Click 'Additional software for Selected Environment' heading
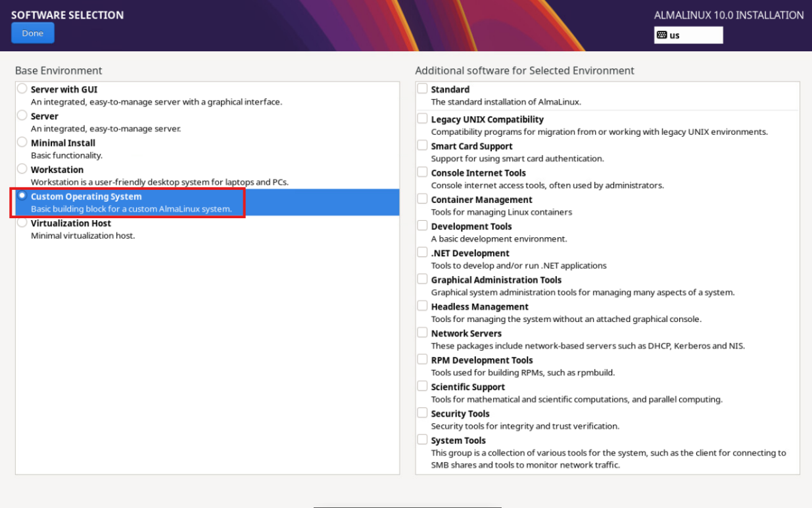The height and width of the screenshot is (508, 812). pos(525,70)
